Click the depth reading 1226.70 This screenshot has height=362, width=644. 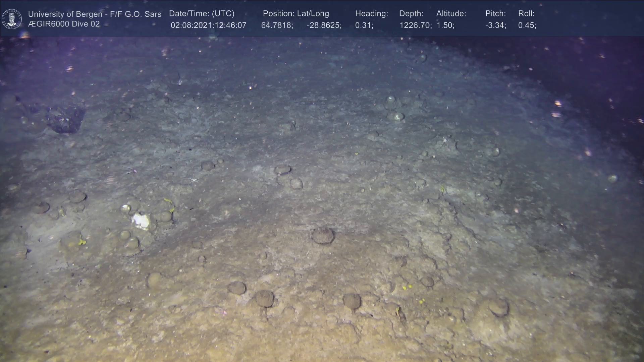415,25
